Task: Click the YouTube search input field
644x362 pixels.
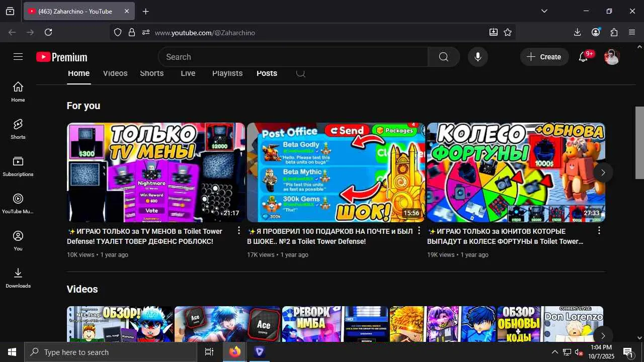Action: [x=293, y=57]
